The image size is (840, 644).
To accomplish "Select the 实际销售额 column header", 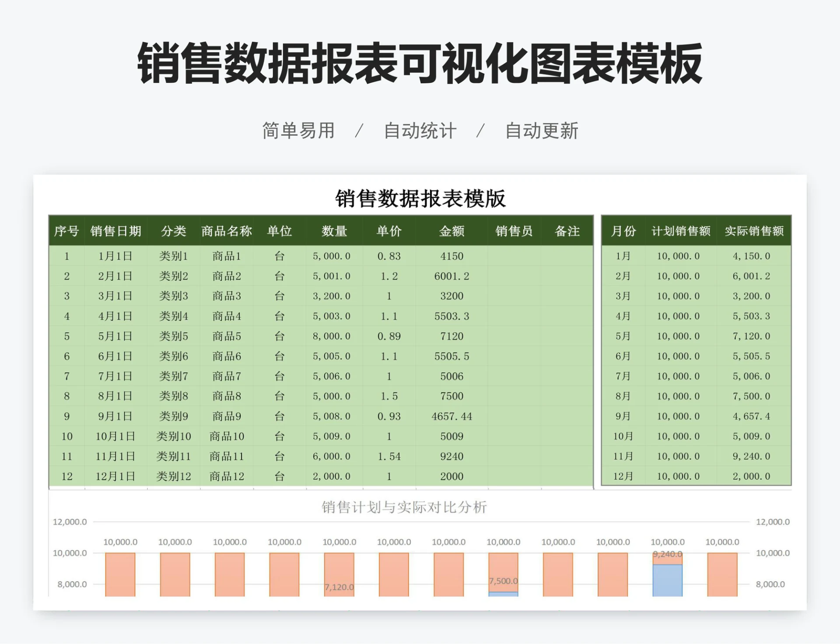I will (754, 232).
